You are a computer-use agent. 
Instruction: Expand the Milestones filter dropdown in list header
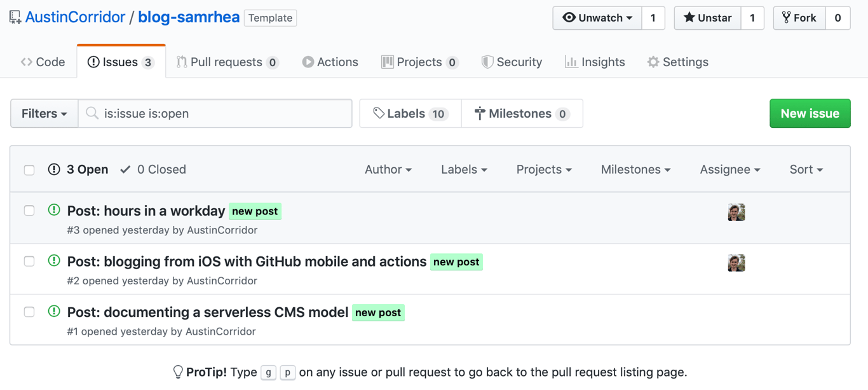click(635, 169)
